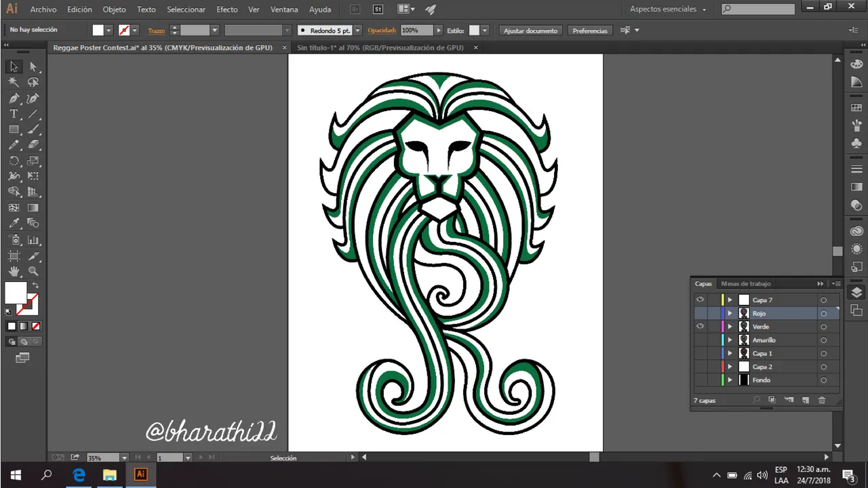Expand the Rojo layer contents
Image resolution: width=868 pixels, height=488 pixels.
(x=730, y=314)
